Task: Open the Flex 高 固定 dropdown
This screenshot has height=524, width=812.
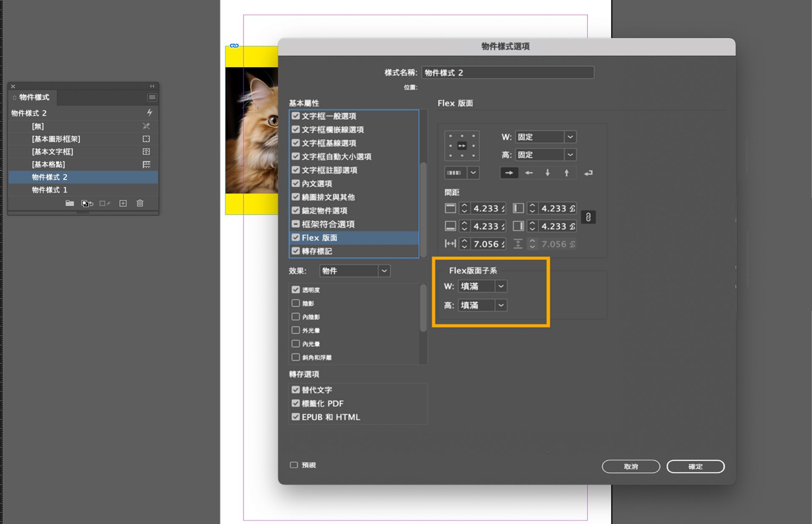Action: [x=546, y=155]
